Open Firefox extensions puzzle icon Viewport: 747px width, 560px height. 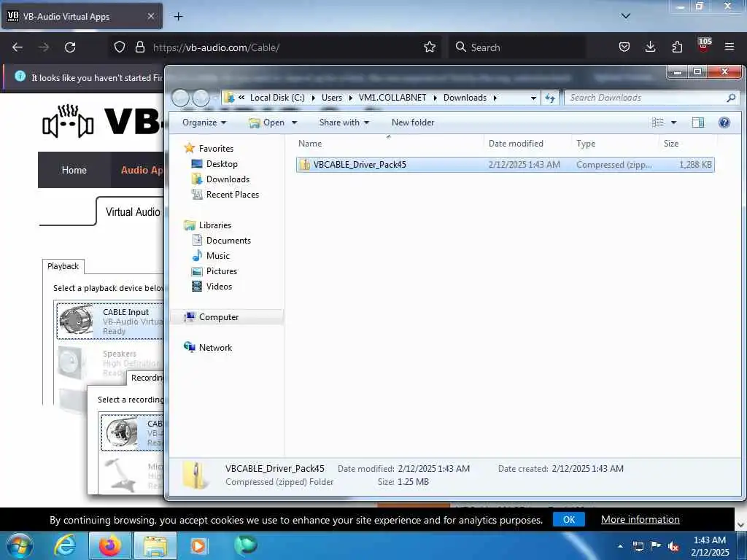coord(677,47)
